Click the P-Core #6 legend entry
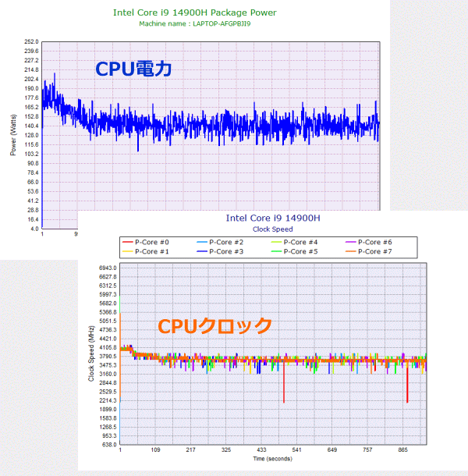This screenshot has width=468, height=476. 369,242
